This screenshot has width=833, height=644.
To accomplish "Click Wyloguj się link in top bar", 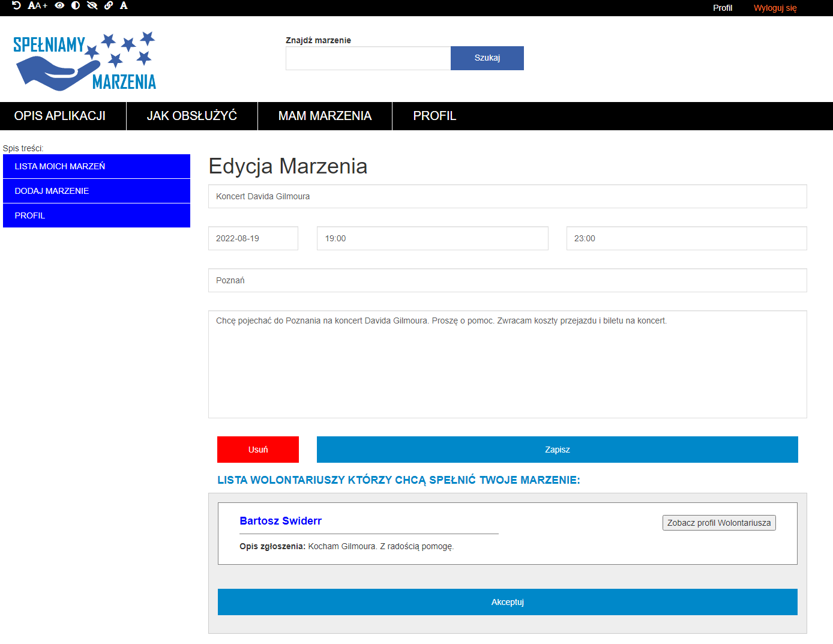I will (x=775, y=8).
